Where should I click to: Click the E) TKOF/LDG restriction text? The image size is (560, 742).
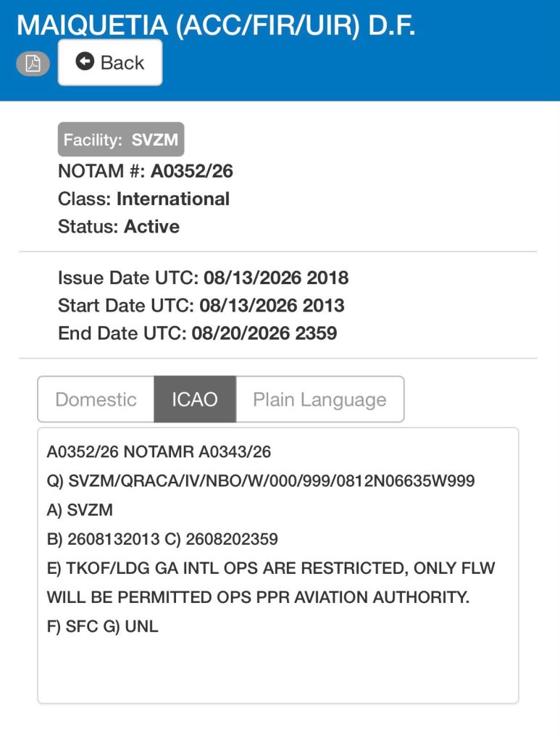[271, 583]
